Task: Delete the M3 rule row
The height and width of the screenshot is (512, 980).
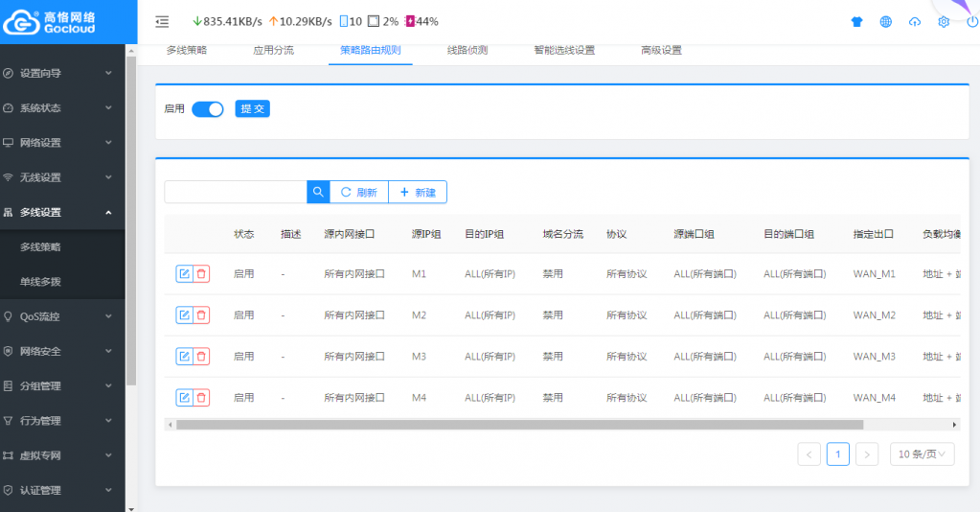Action: point(201,356)
